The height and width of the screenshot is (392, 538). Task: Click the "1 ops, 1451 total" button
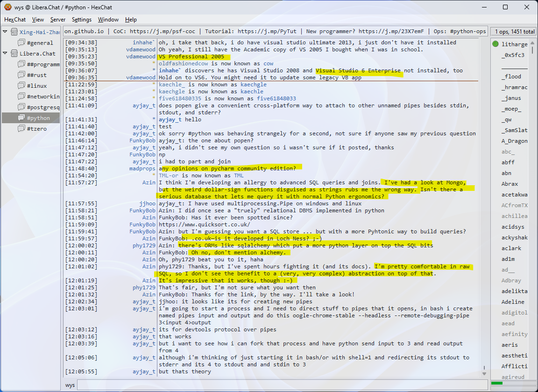pyautogui.click(x=512, y=32)
